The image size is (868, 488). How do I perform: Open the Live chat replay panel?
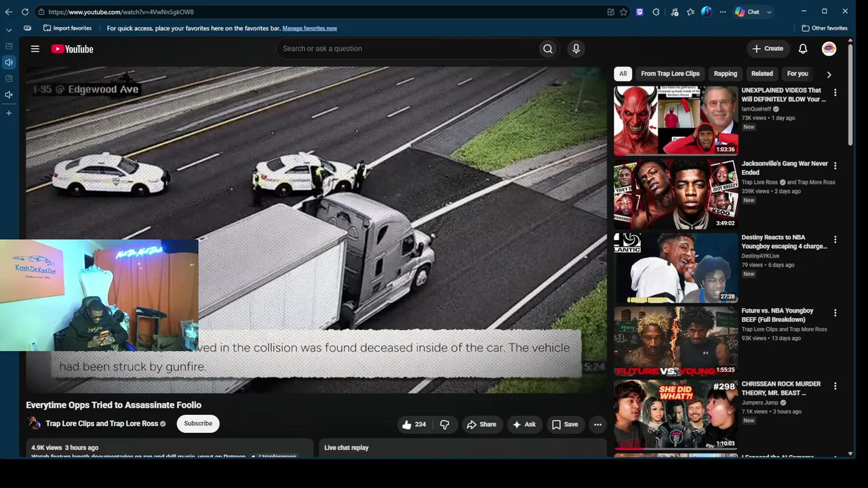click(462, 447)
